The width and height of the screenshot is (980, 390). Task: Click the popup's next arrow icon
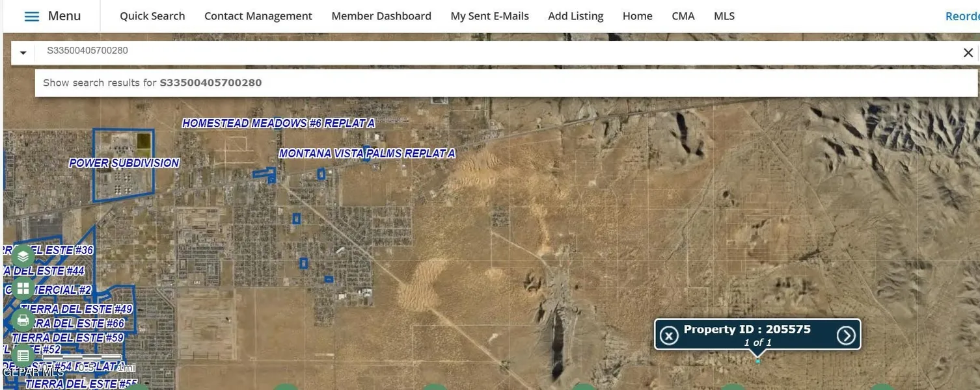pyautogui.click(x=845, y=335)
